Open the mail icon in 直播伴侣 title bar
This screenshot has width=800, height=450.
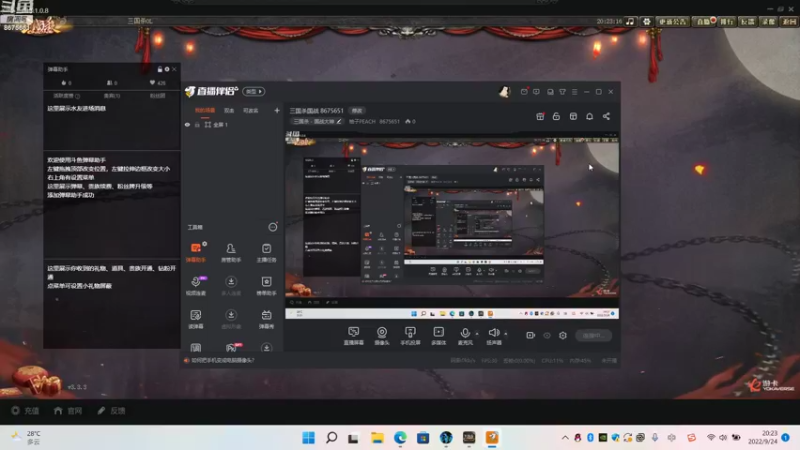(x=524, y=92)
